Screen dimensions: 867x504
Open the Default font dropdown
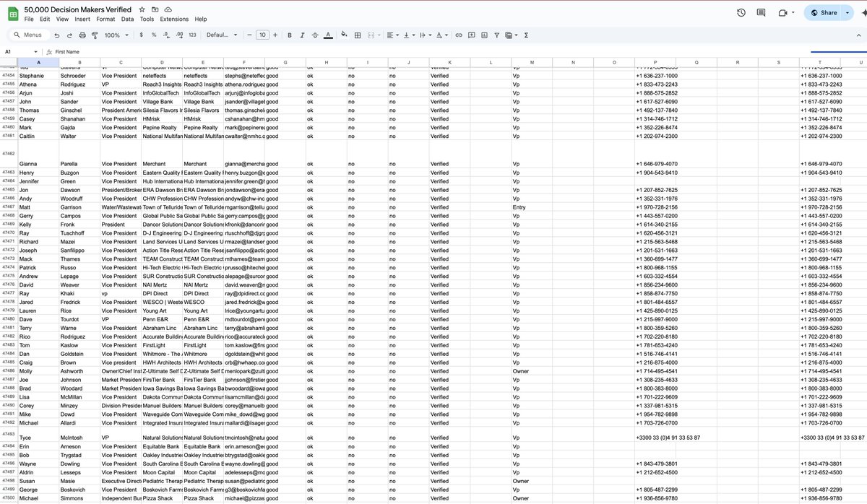(222, 35)
